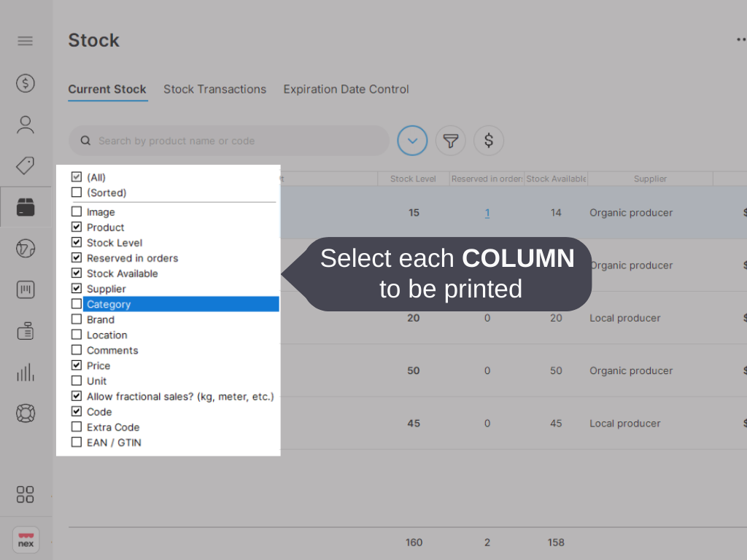Click the reserved orders link showing 1

pos(487,212)
